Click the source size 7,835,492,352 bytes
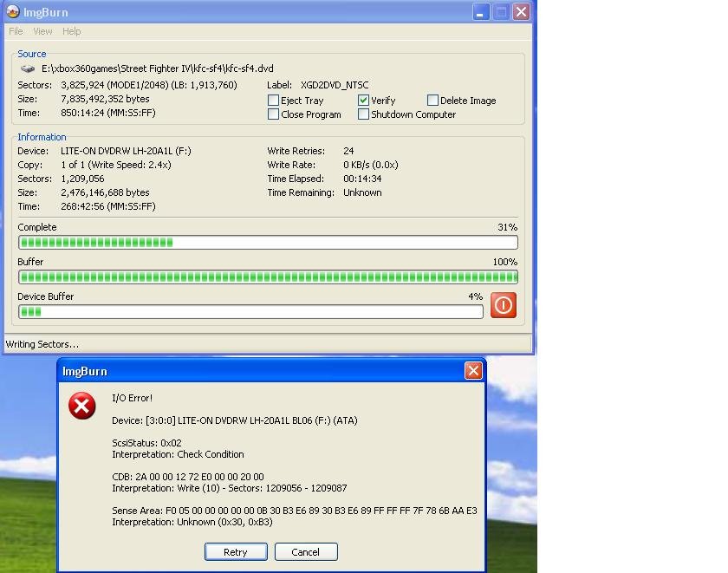The image size is (728, 573). (x=105, y=99)
